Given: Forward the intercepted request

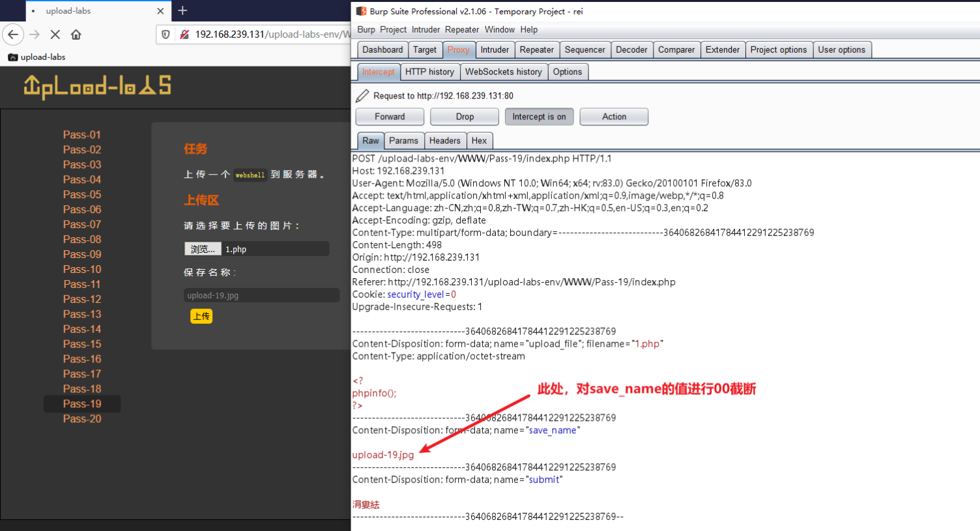Looking at the screenshot, I should 390,117.
